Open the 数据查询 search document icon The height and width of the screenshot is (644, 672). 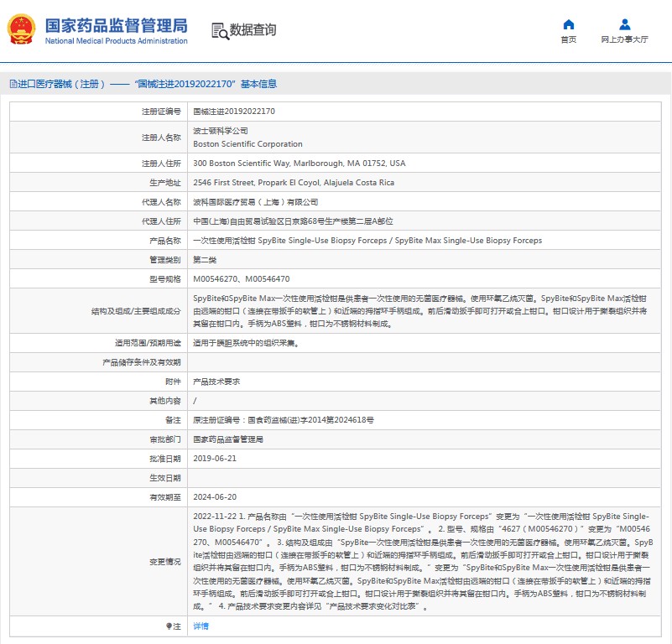click(221, 31)
